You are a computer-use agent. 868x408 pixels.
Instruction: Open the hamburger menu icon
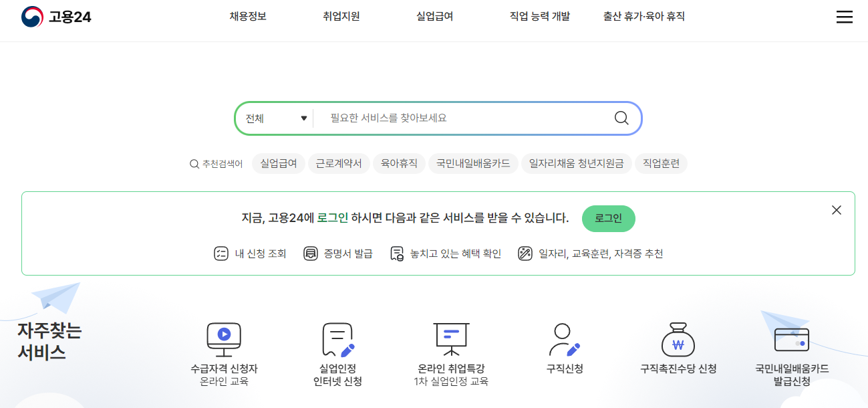[844, 17]
